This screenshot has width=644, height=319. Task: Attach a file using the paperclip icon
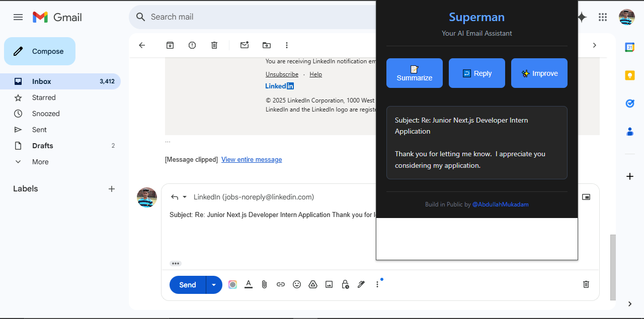(x=264, y=284)
